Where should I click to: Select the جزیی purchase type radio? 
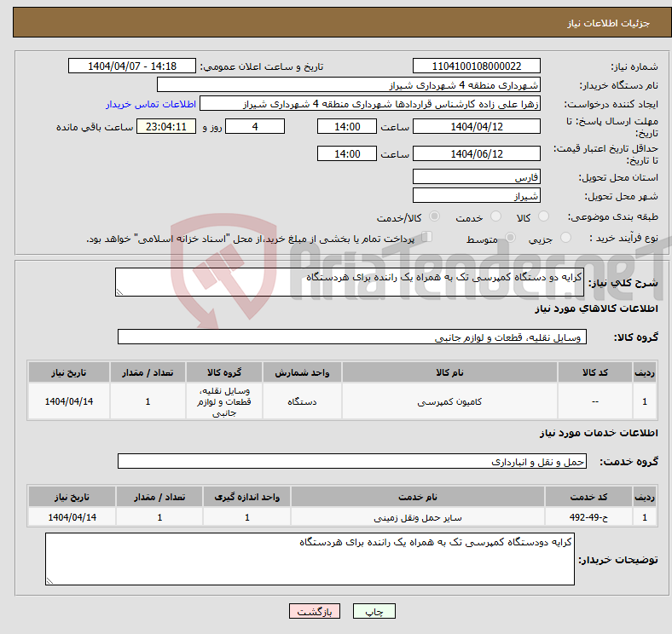[x=565, y=237]
